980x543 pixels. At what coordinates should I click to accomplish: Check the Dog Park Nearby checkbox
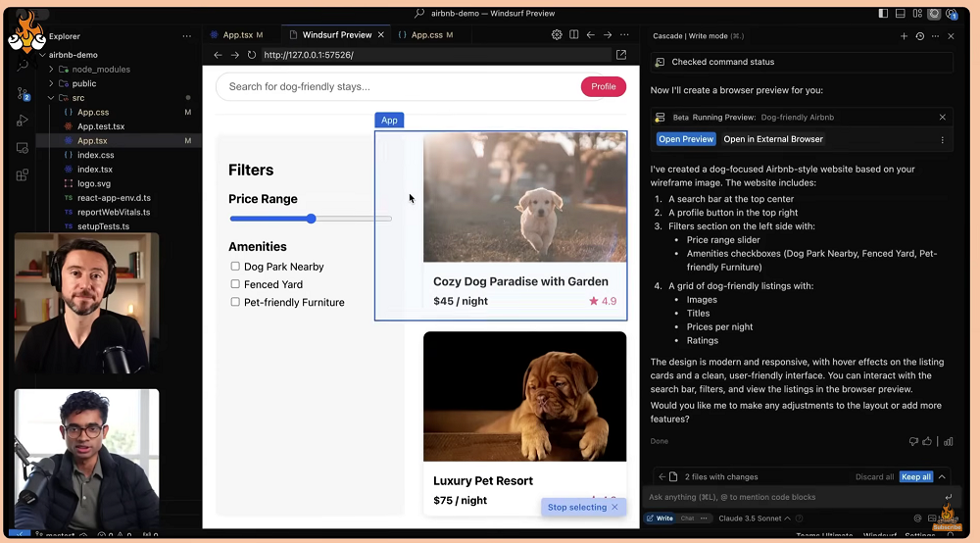pos(235,267)
